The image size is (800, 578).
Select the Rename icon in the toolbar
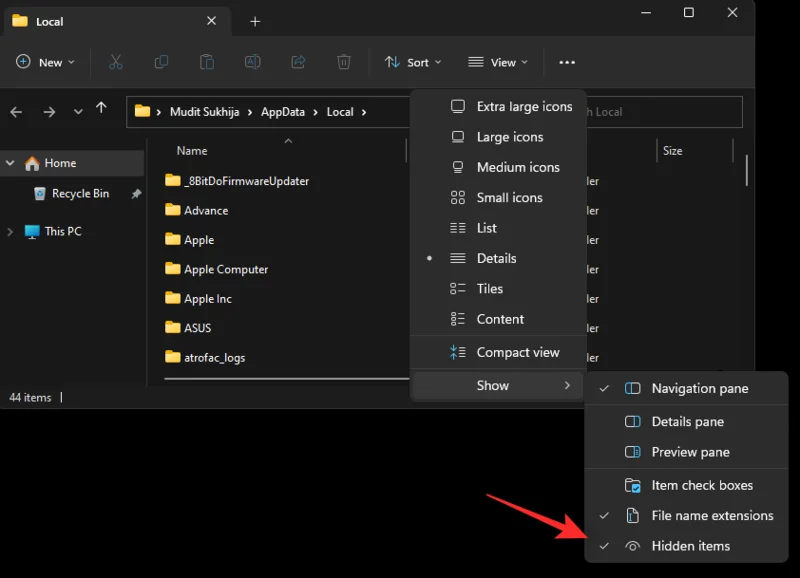point(252,62)
